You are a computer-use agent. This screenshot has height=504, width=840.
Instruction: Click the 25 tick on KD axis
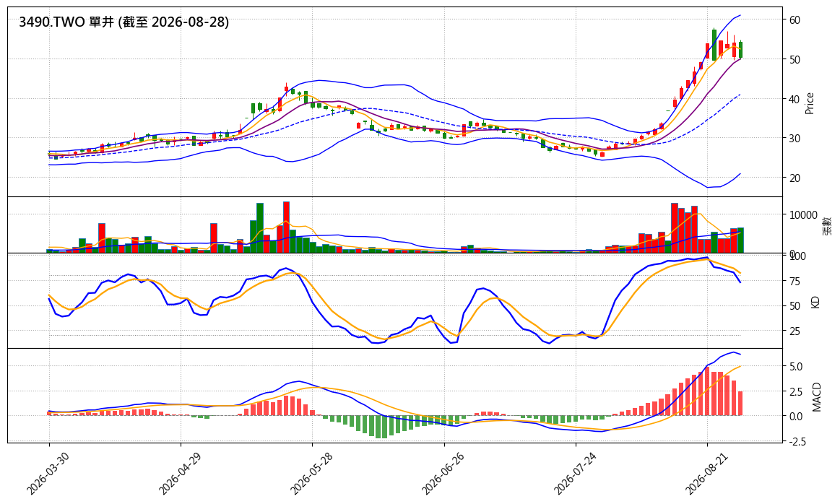point(794,331)
